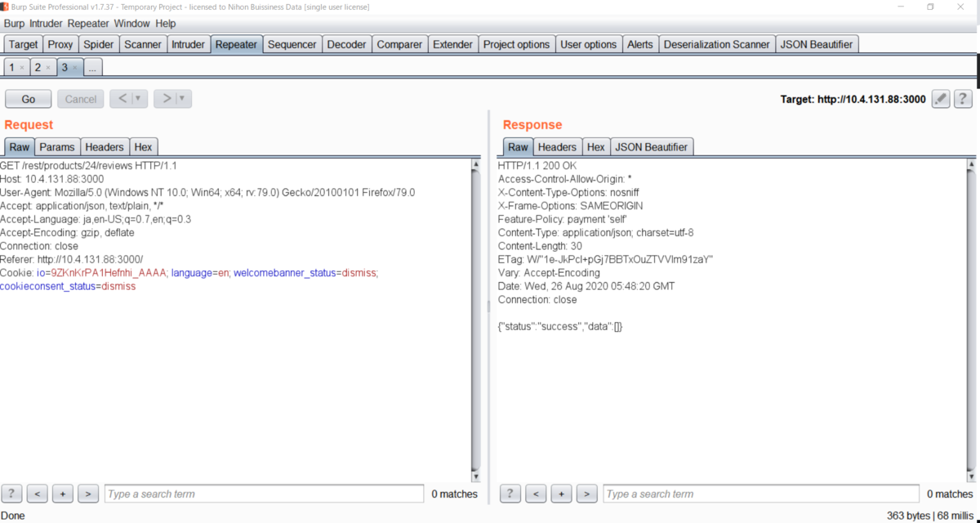Click the request search term field
980x523 pixels.
[x=264, y=494]
